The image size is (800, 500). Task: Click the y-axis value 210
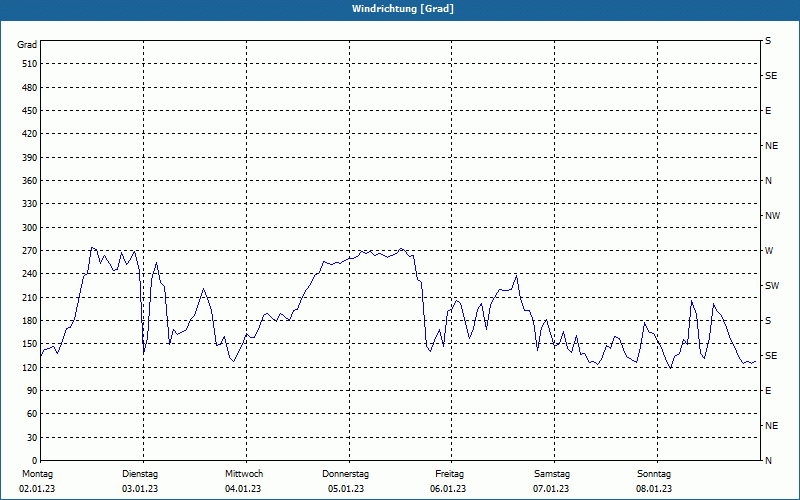(30, 297)
